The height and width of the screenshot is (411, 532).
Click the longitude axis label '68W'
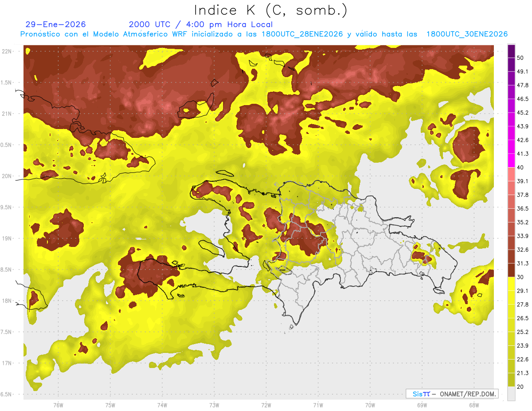click(x=473, y=405)
